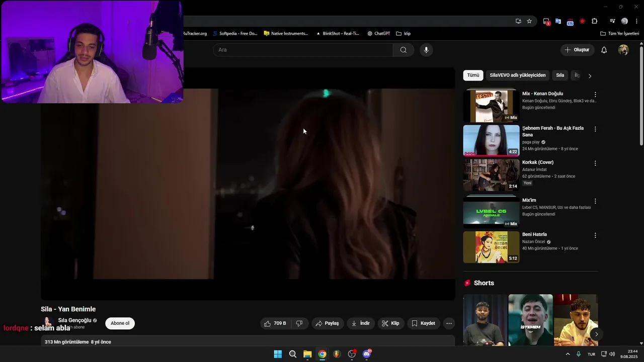Share the video via Paylaş
644x362 pixels.
[x=327, y=323]
